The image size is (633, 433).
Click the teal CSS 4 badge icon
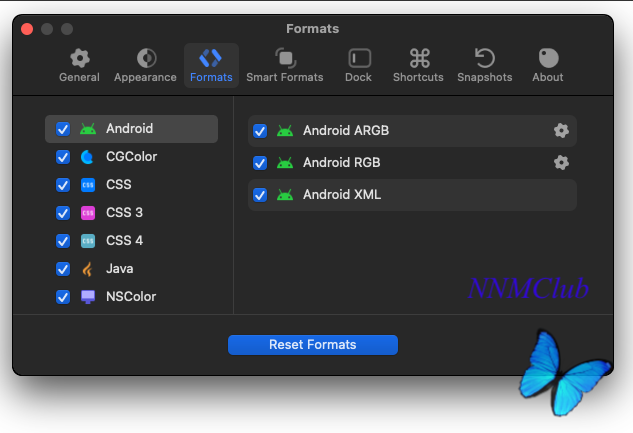coord(88,241)
